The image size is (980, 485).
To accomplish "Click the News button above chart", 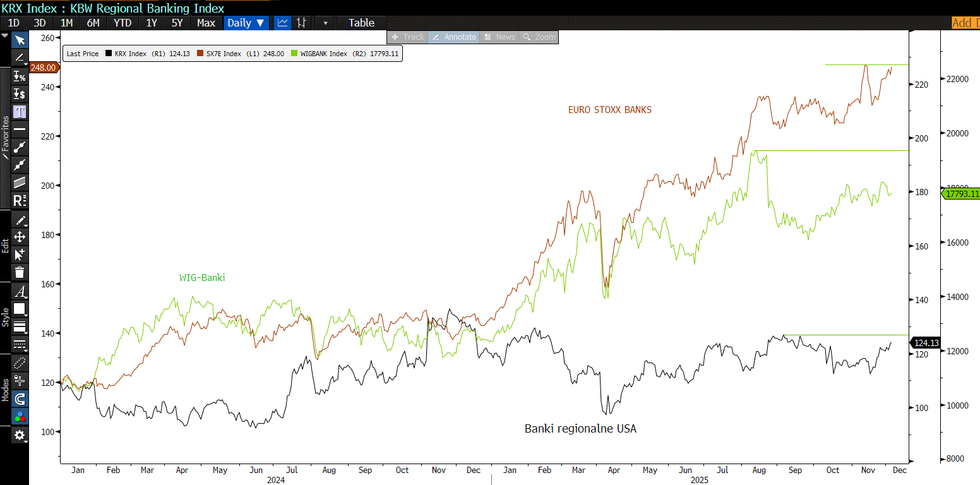I will 499,37.
